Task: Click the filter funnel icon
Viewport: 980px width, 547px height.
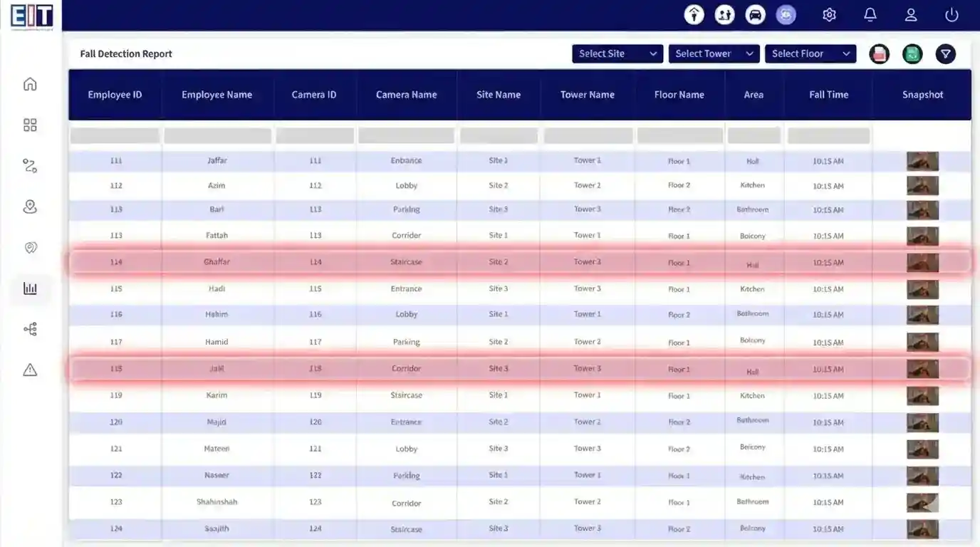Action: point(946,54)
